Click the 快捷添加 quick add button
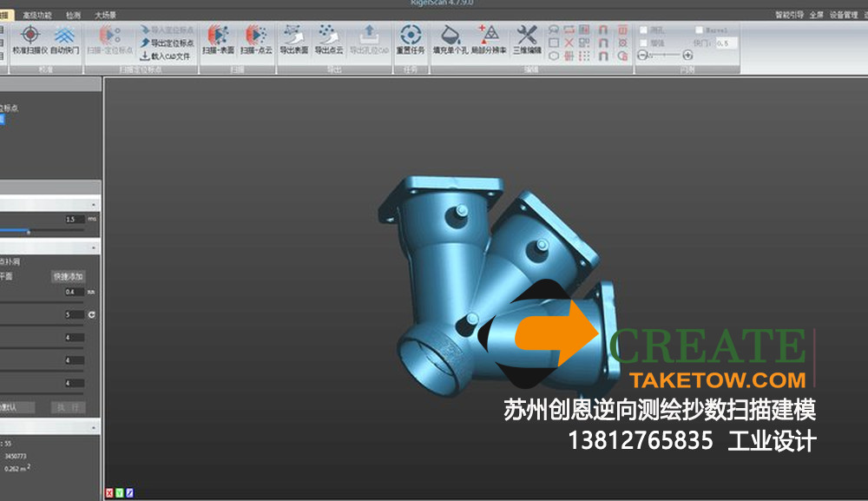 pos(68,276)
